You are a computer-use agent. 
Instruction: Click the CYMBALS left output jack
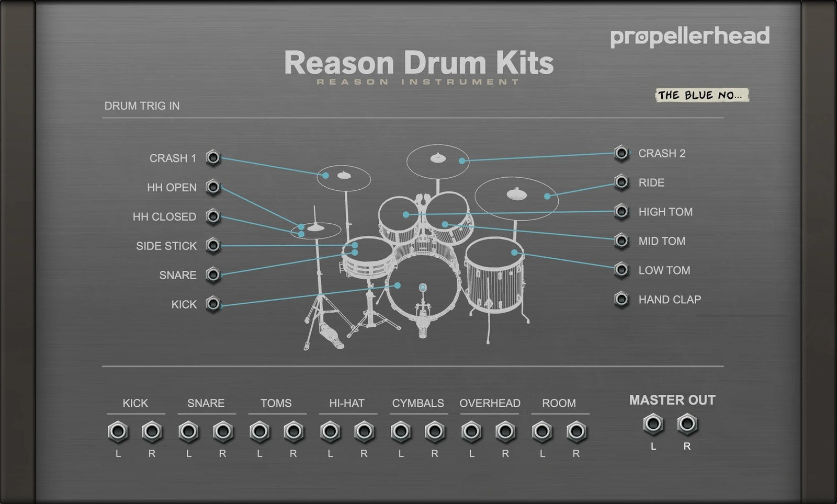click(401, 432)
